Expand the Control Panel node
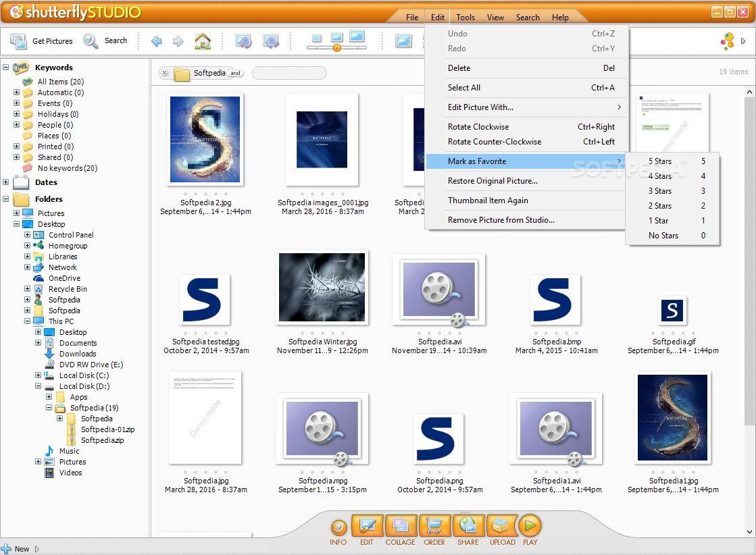This screenshot has height=555, width=756. tap(28, 235)
